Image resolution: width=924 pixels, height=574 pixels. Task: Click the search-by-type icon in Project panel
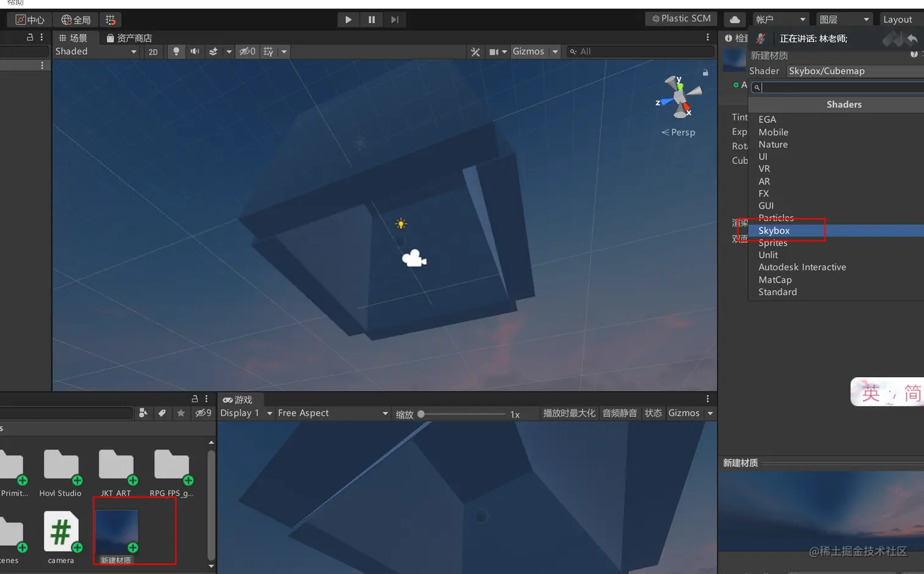point(143,413)
